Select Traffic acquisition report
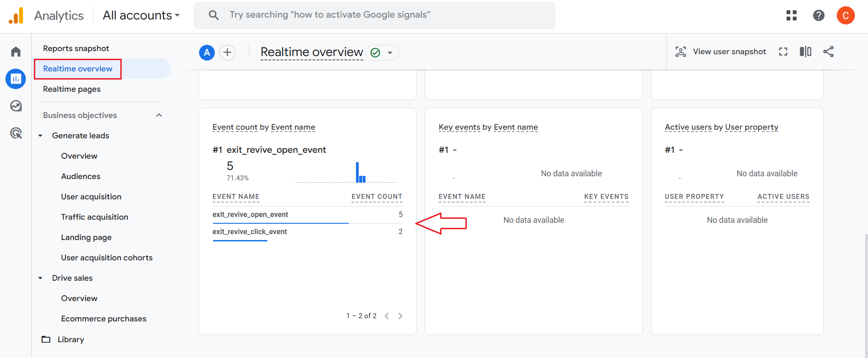This screenshot has height=358, width=868. point(95,217)
